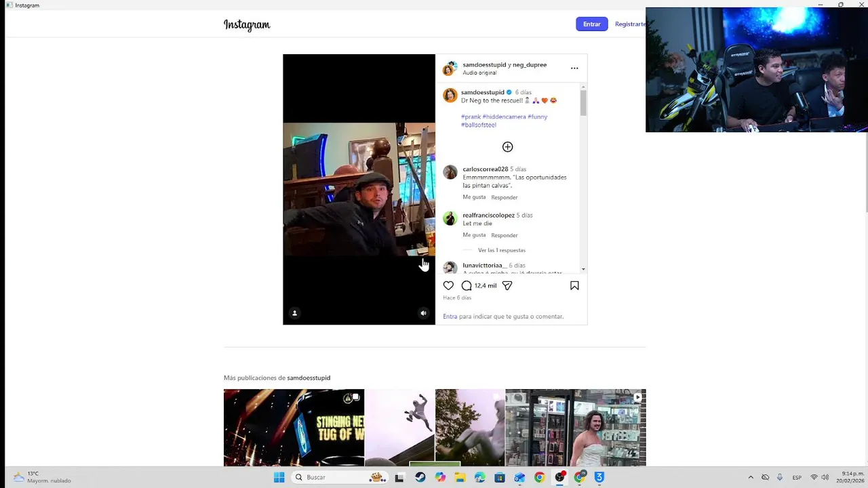
Task: Open Copilot from the taskbar
Action: pos(440,477)
